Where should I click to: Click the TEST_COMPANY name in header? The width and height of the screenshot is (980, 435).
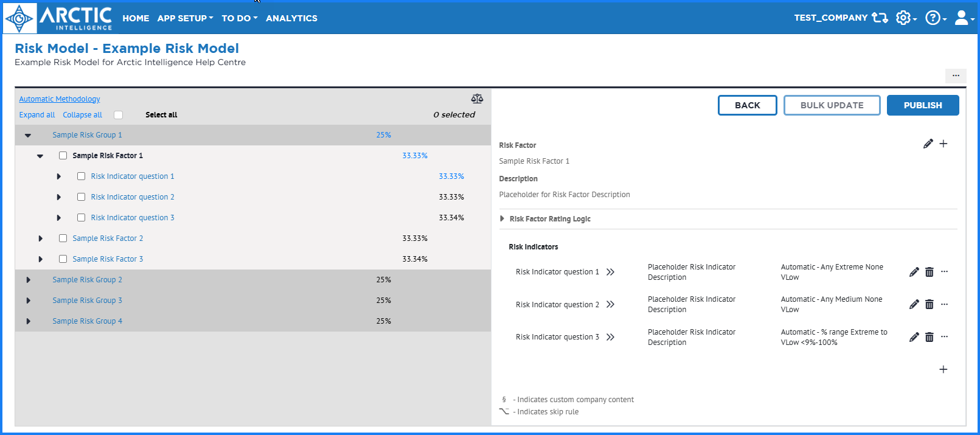[x=831, y=18]
